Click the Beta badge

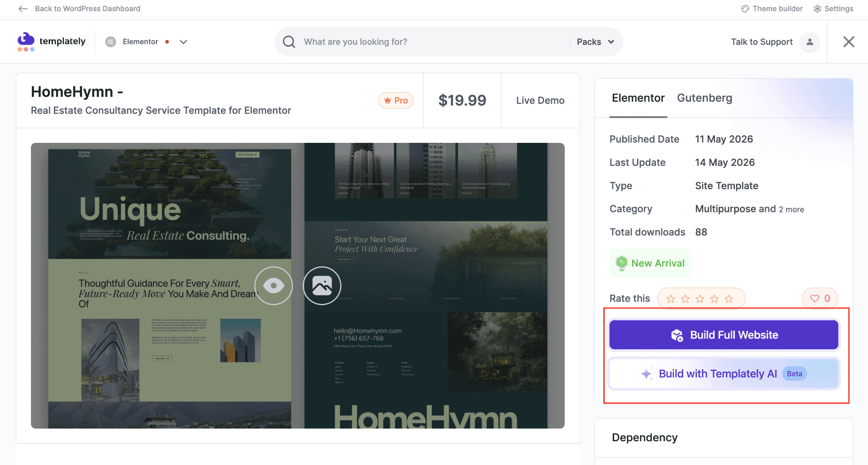pyautogui.click(x=794, y=373)
